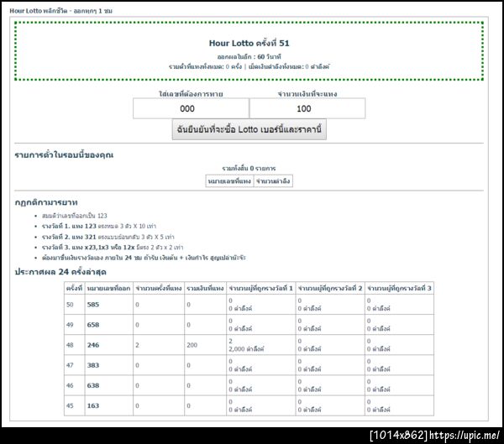Viewport: 504px width, 444px height.
Task: Click the 'ครั้งที่' results column header
Action: pos(74,288)
